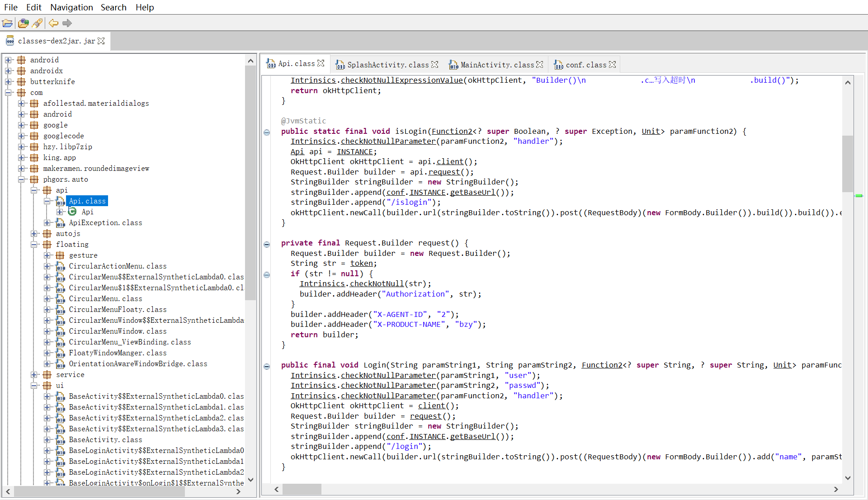Click the gesture package icon
This screenshot has width=868, height=500.
pyautogui.click(x=60, y=255)
